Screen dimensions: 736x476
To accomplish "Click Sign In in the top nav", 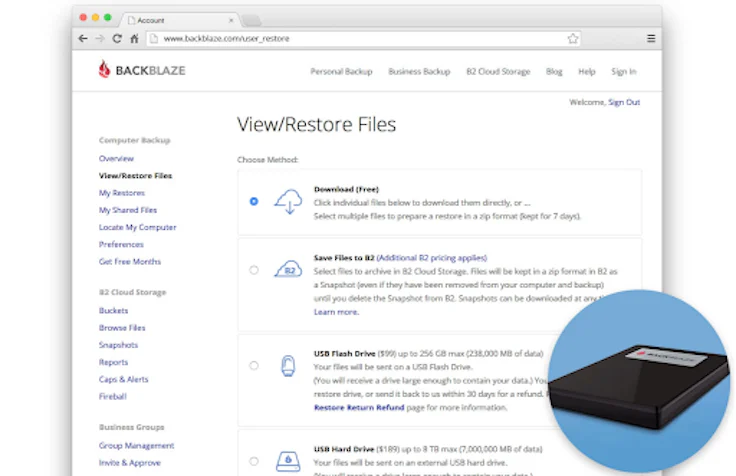I will [623, 71].
